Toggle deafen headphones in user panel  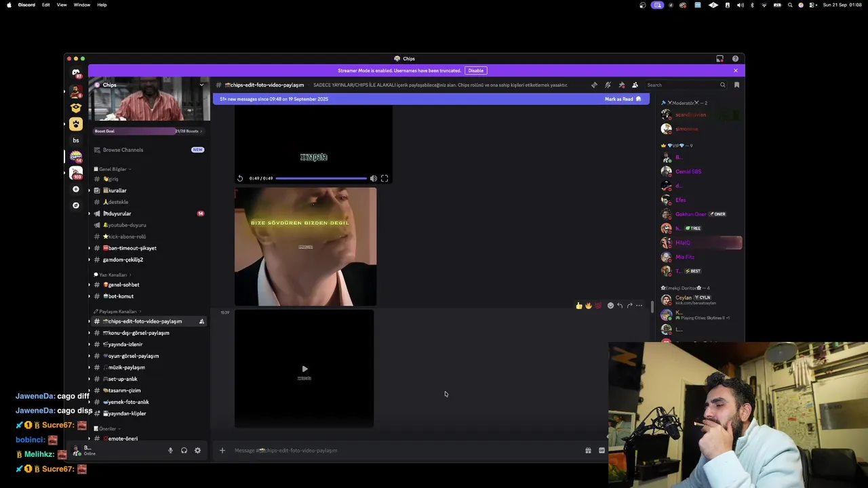[184, 451]
